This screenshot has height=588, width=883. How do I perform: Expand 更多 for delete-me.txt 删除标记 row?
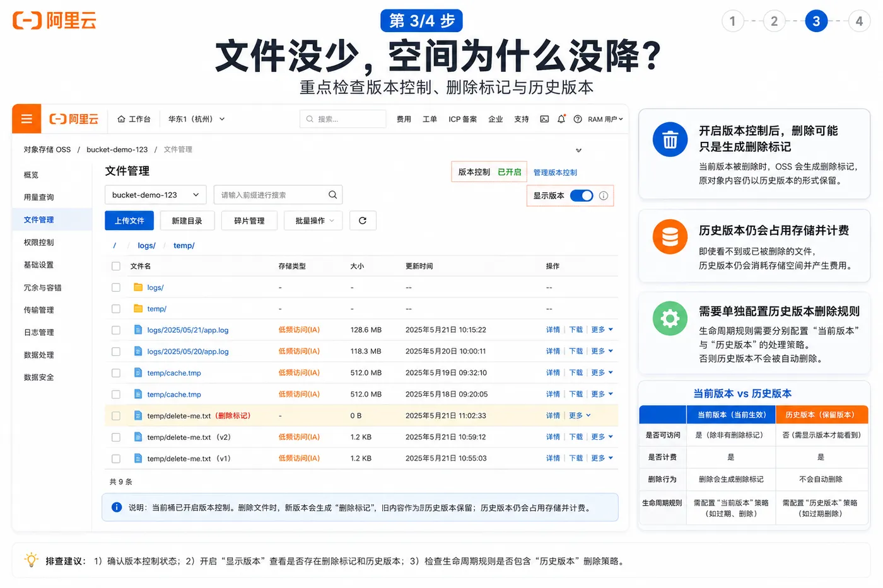[580, 415]
